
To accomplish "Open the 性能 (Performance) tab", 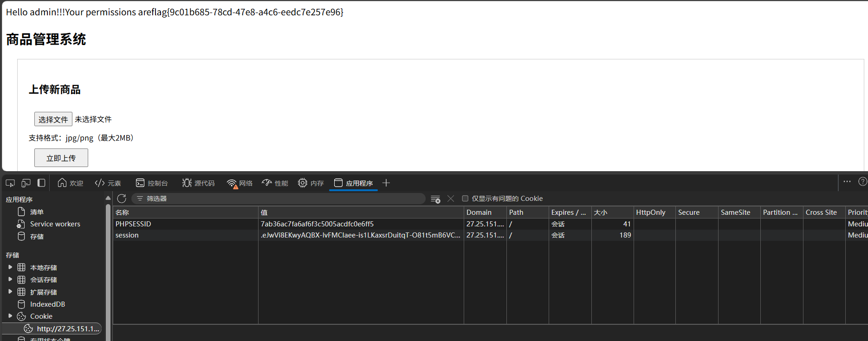I will tap(275, 183).
